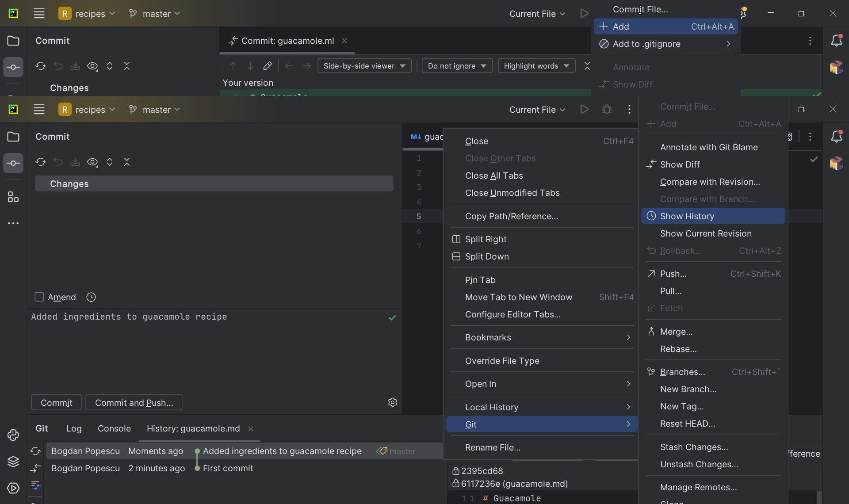Click Show Diff arrows icon in history toolbar
Image resolution: width=849 pixels, height=504 pixels.
[35, 468]
